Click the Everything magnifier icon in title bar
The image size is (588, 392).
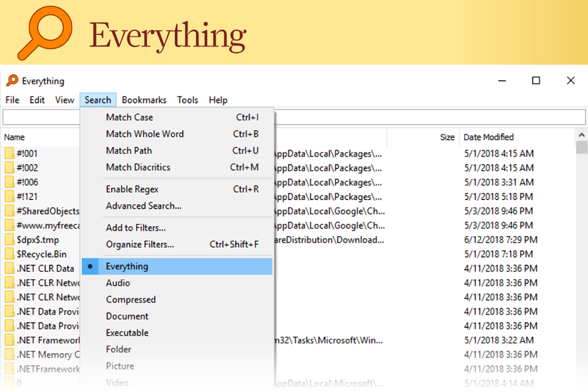tap(12, 81)
